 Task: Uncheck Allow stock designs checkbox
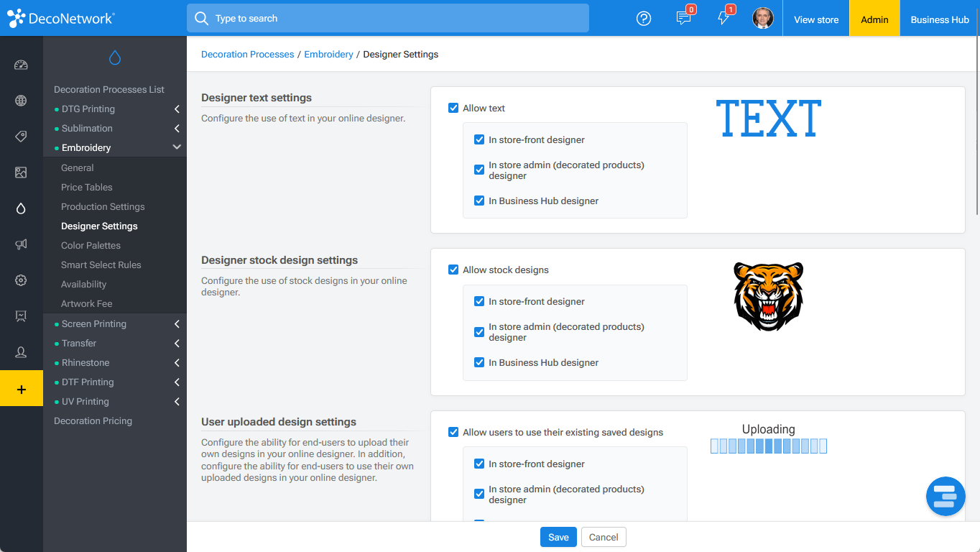(453, 270)
